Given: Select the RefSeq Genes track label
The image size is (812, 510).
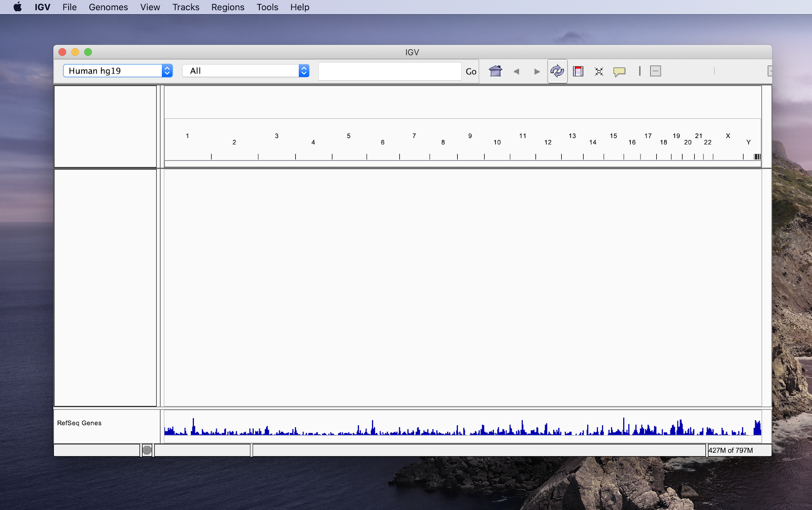Looking at the screenshot, I should tap(79, 423).
